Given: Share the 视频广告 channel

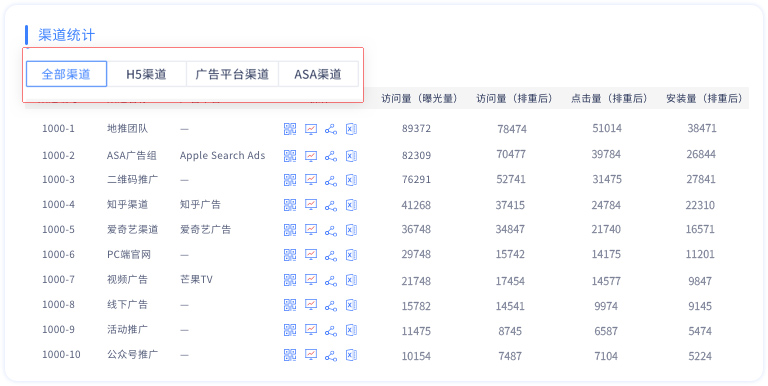Looking at the screenshot, I should [331, 280].
